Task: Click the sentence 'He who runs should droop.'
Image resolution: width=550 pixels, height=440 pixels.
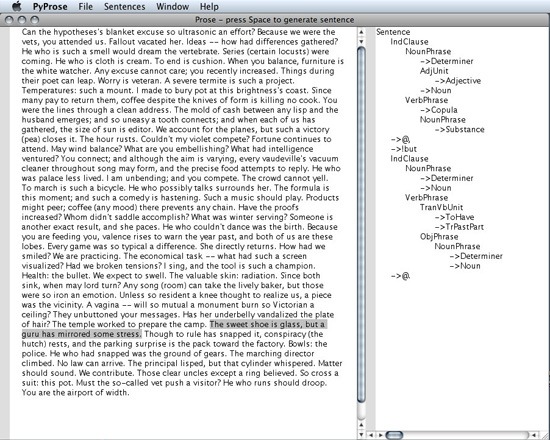Action: 275,383
